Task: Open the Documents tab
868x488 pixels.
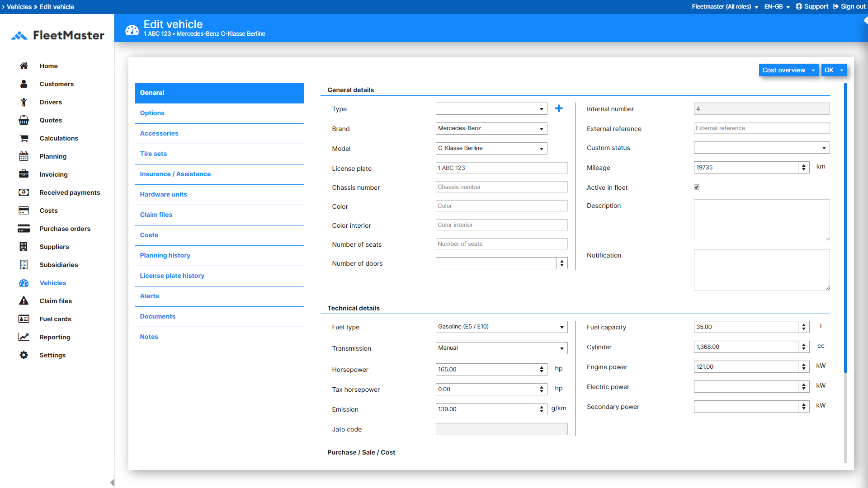Action: tap(219, 317)
